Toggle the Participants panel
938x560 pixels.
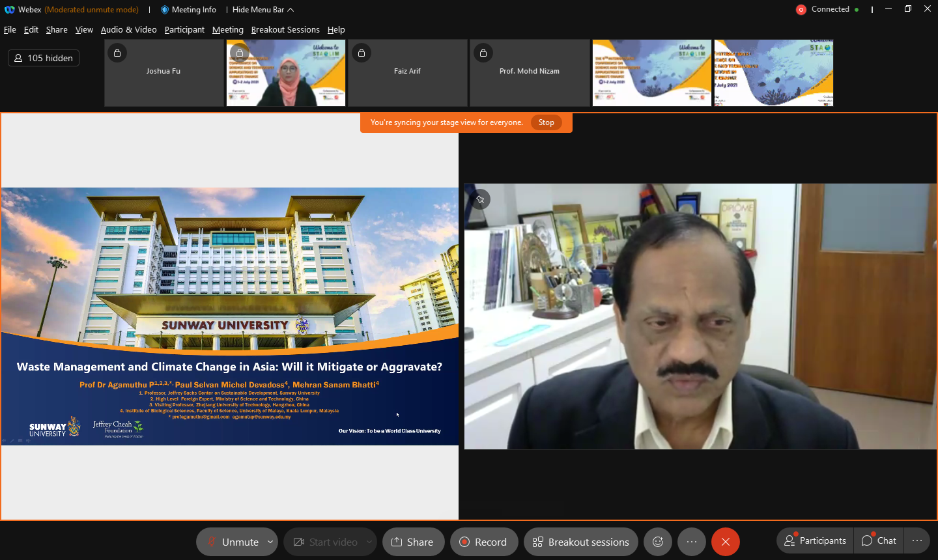[815, 540]
